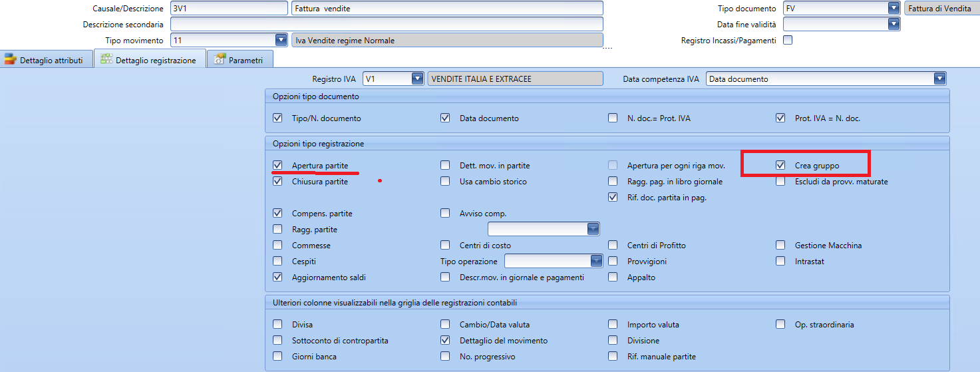The image size is (980, 372).
Task: Tick the Provvigioni checkbox
Action: coord(613,262)
